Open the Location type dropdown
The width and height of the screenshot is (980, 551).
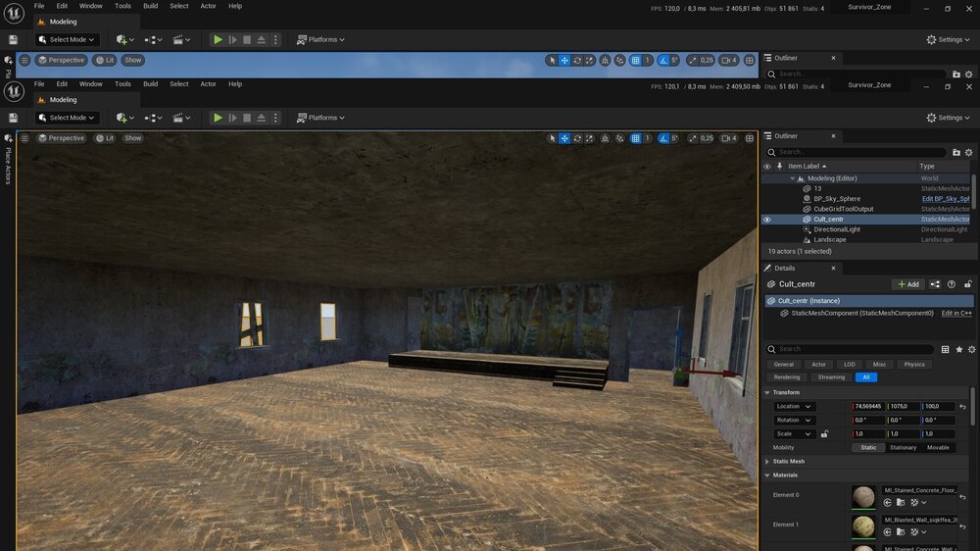pyautogui.click(x=794, y=406)
